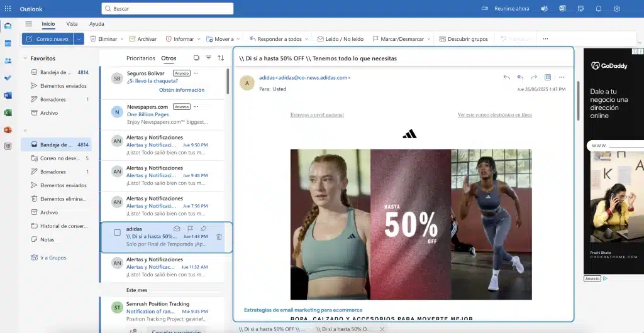Tick the adidas email checkbox
Screen dimensions: 644x333
click(117, 232)
